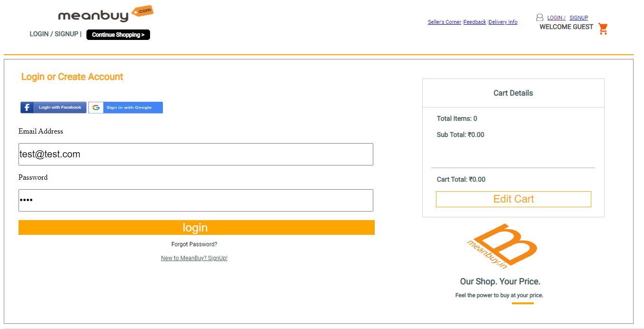This screenshot has width=644, height=329.
Task: Click the Cart Total ₹0.00 text
Action: tap(461, 180)
